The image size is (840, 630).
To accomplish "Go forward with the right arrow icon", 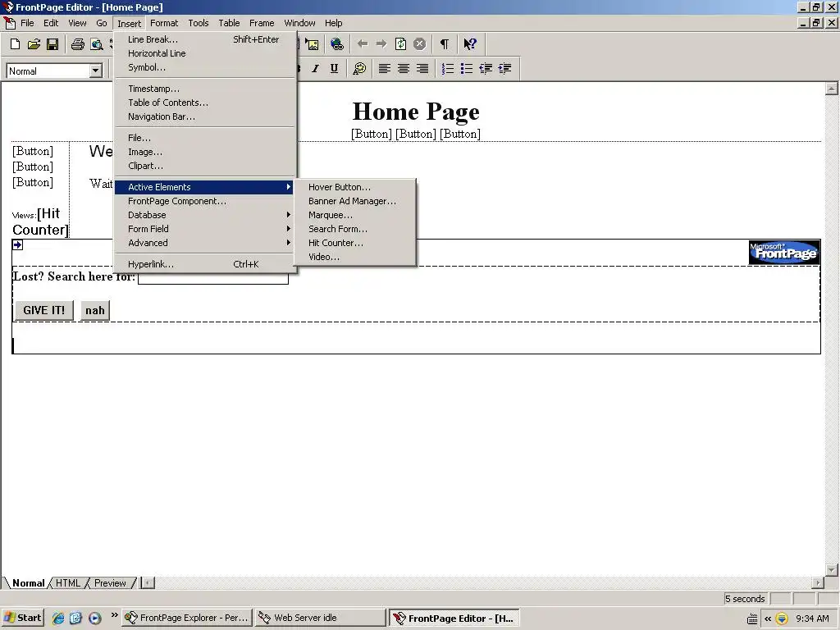I will pyautogui.click(x=381, y=44).
